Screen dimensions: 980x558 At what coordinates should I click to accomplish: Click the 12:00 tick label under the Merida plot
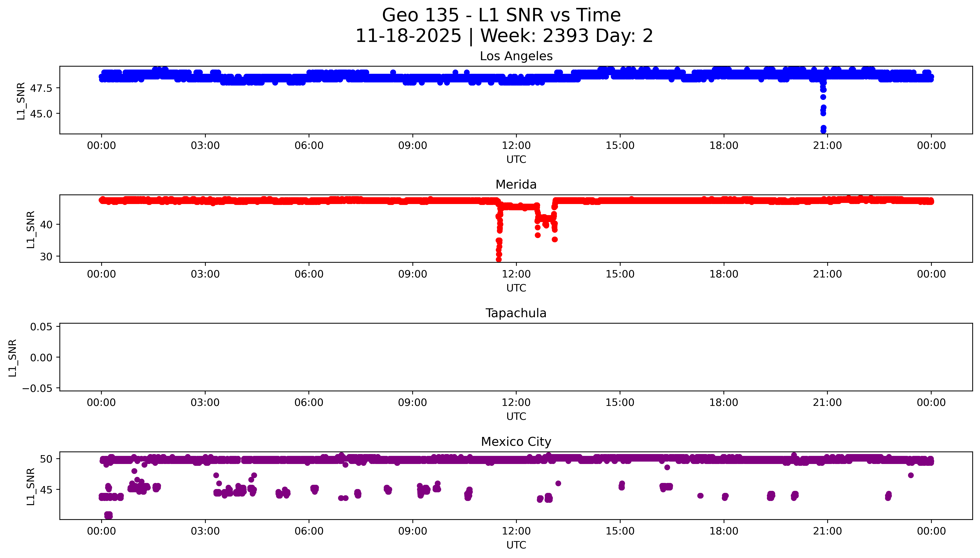pos(516,274)
